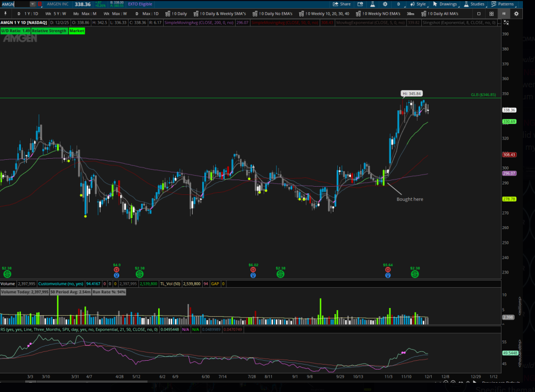The image size is (535, 392).
Task: Click the Customvolume (no, yes) study label
Action: (x=61, y=284)
